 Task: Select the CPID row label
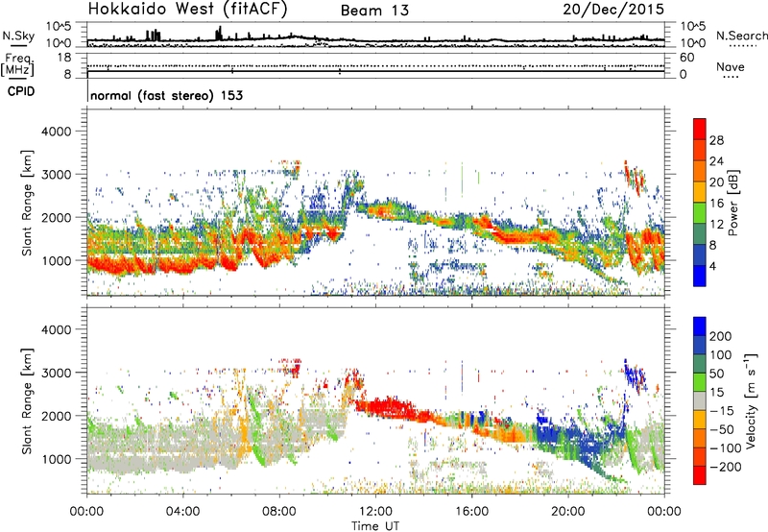pyautogui.click(x=21, y=91)
